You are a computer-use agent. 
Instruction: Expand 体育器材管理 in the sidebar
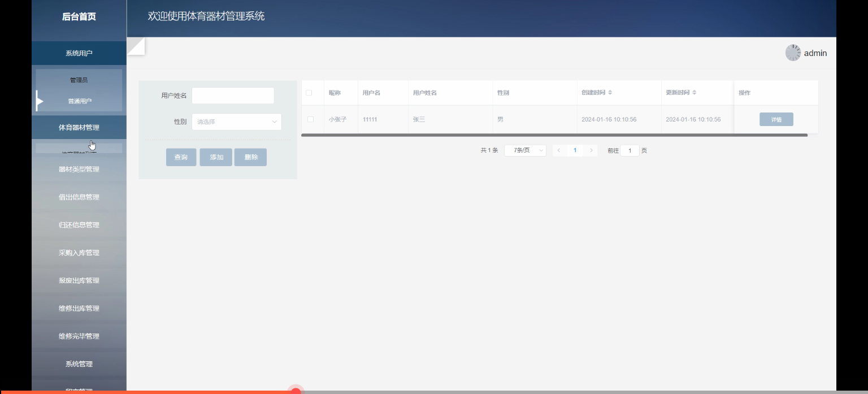click(79, 128)
